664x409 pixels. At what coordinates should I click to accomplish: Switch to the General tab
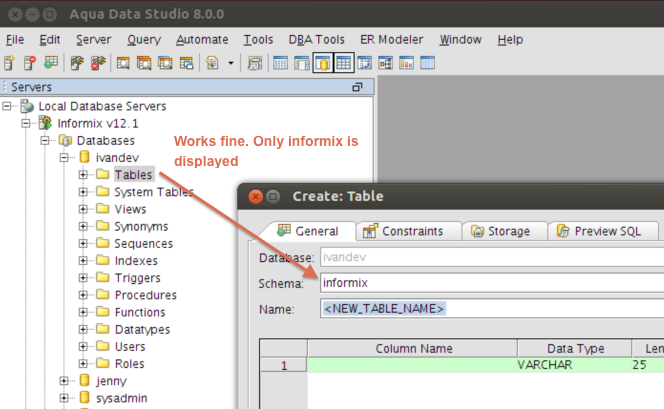point(308,231)
